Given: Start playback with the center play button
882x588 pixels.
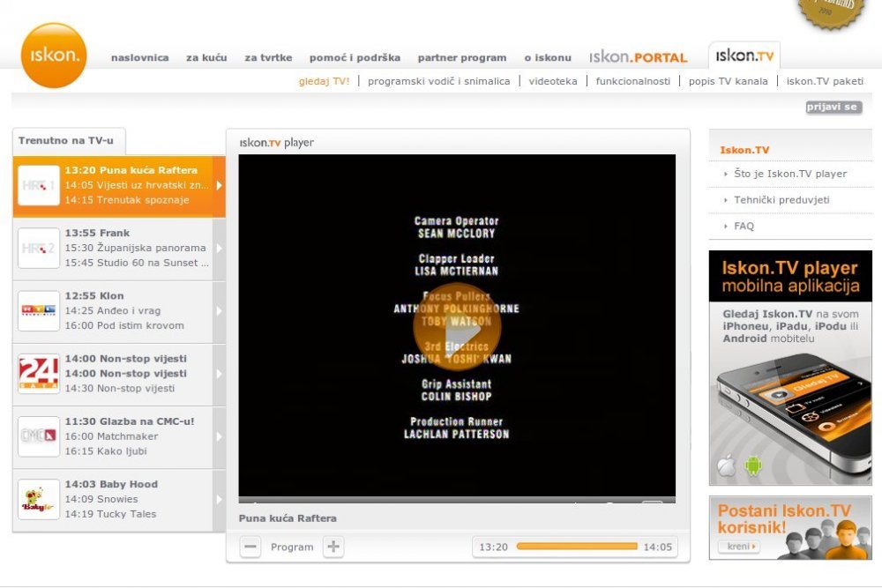Looking at the screenshot, I should tap(457, 326).
